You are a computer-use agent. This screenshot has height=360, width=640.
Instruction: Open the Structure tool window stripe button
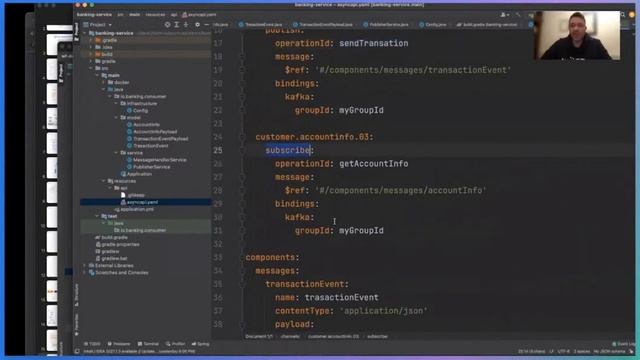pyautogui.click(x=76, y=296)
